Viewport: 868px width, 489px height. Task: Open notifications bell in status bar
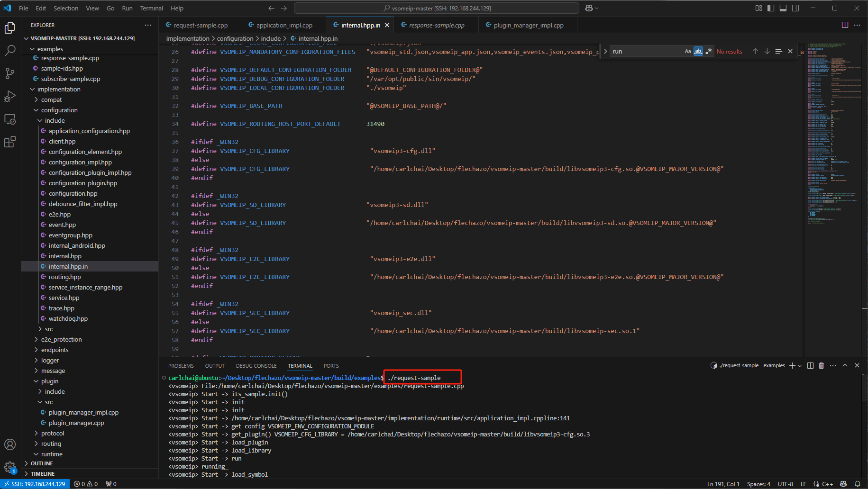(858, 484)
